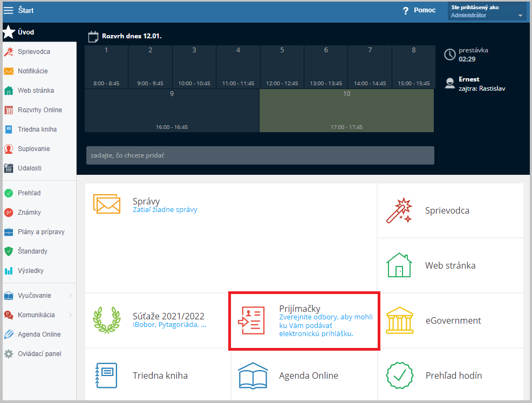Click the Web stránka house icon in sidebar
Screen dimensions: 532x403
point(9,91)
